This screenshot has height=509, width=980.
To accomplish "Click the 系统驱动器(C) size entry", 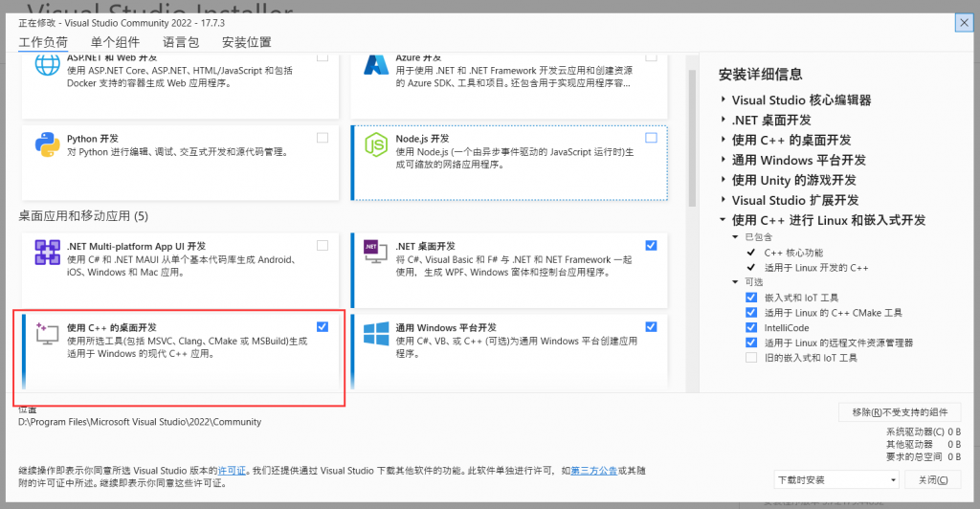I will click(x=924, y=432).
